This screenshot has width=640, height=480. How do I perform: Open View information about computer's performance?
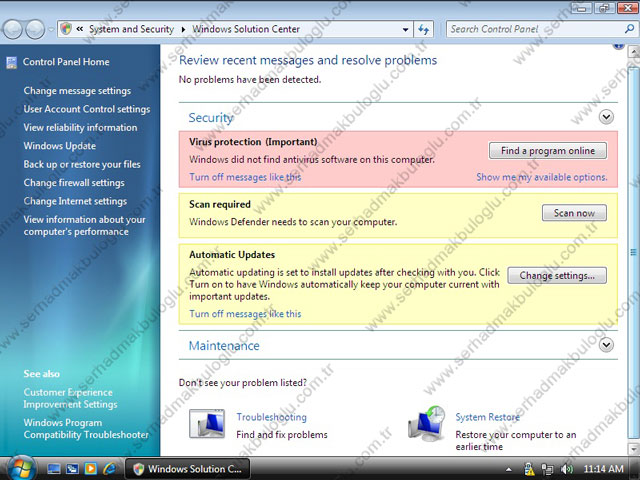pos(84,225)
